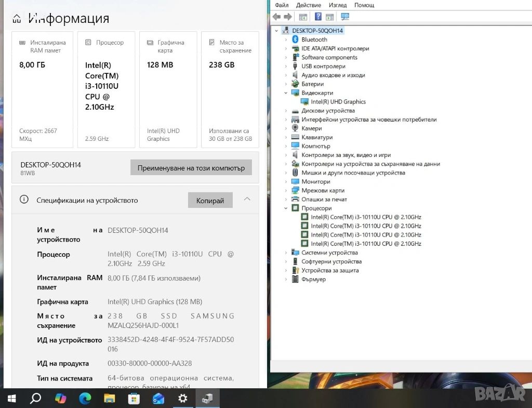This screenshot has height=408, width=532.
Task: Click the Copilot icon in the taskbar
Action: coord(61,399)
